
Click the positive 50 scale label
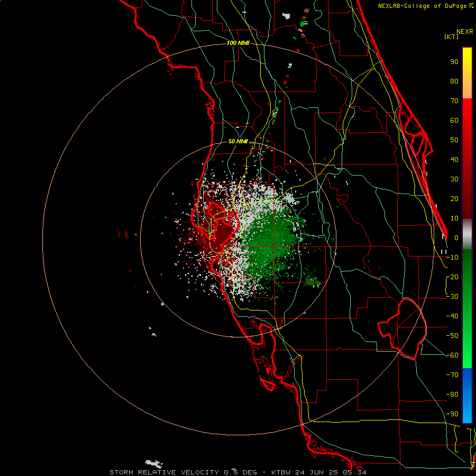(x=454, y=140)
